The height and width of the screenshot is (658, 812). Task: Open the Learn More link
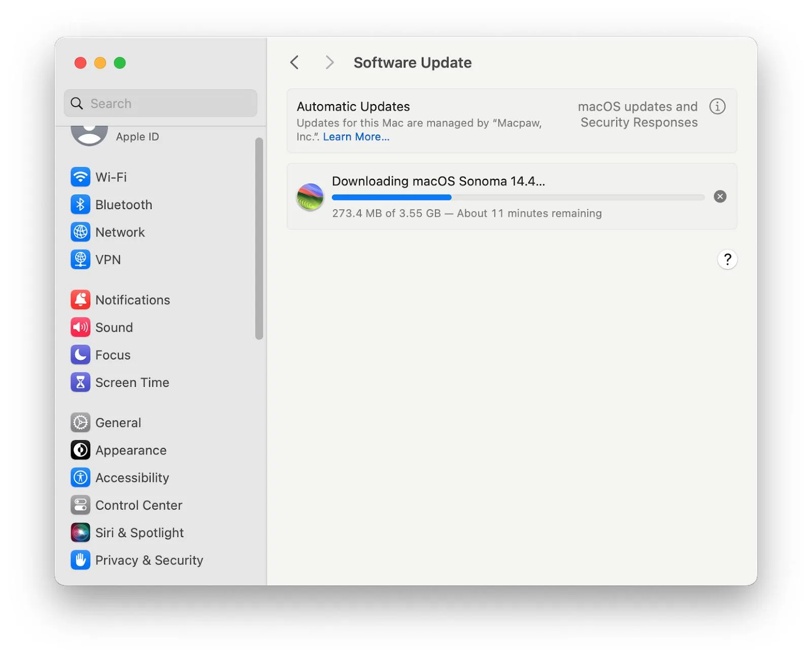[x=356, y=137]
